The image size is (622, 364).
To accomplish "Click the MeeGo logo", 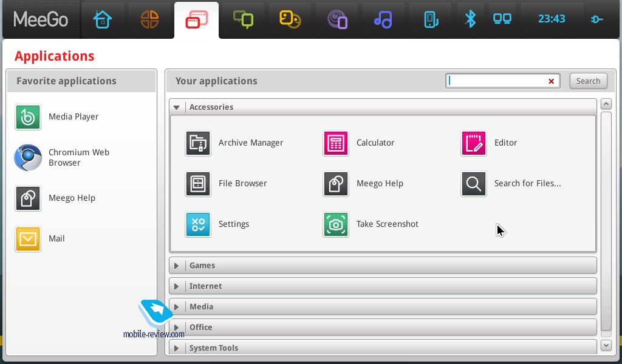I will (41, 19).
